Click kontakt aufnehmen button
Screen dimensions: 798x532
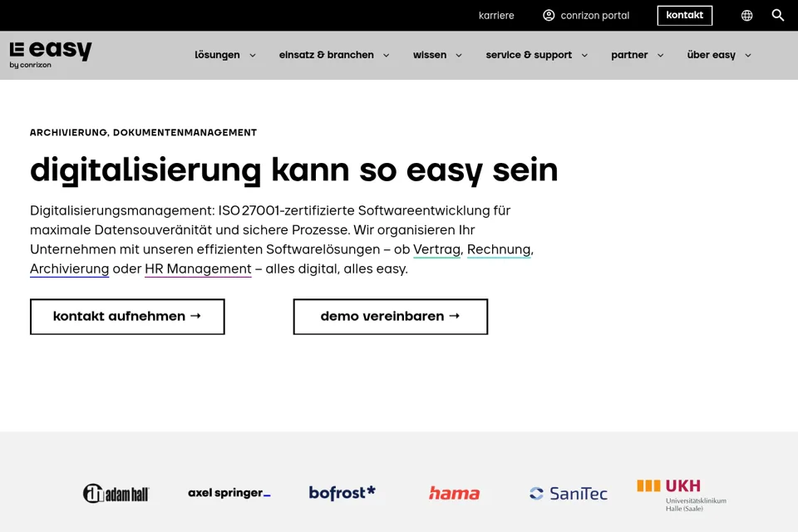[x=127, y=317]
